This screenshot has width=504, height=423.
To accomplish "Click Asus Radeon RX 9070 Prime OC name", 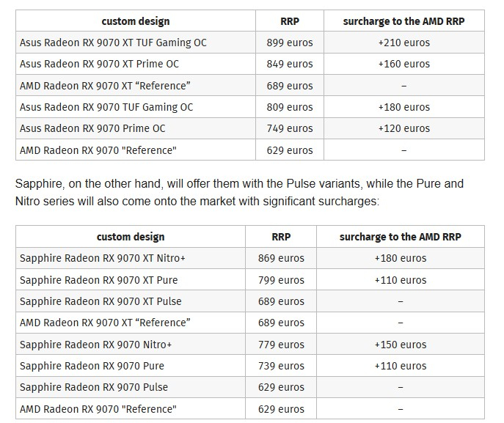I will pyautogui.click(x=92, y=128).
